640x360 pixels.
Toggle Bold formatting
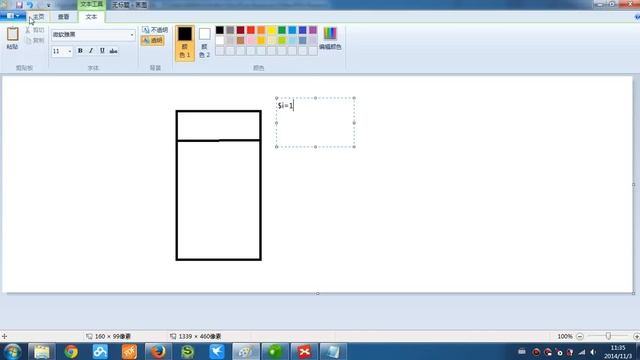click(80, 51)
